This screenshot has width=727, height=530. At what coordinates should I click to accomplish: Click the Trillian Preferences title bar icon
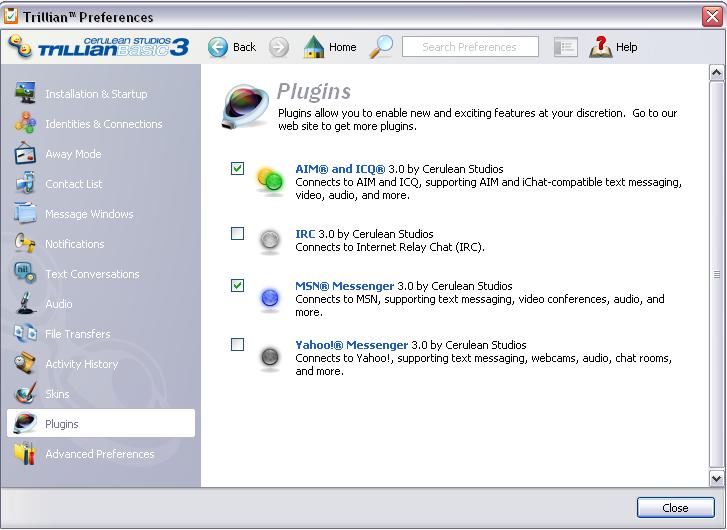click(x=11, y=16)
